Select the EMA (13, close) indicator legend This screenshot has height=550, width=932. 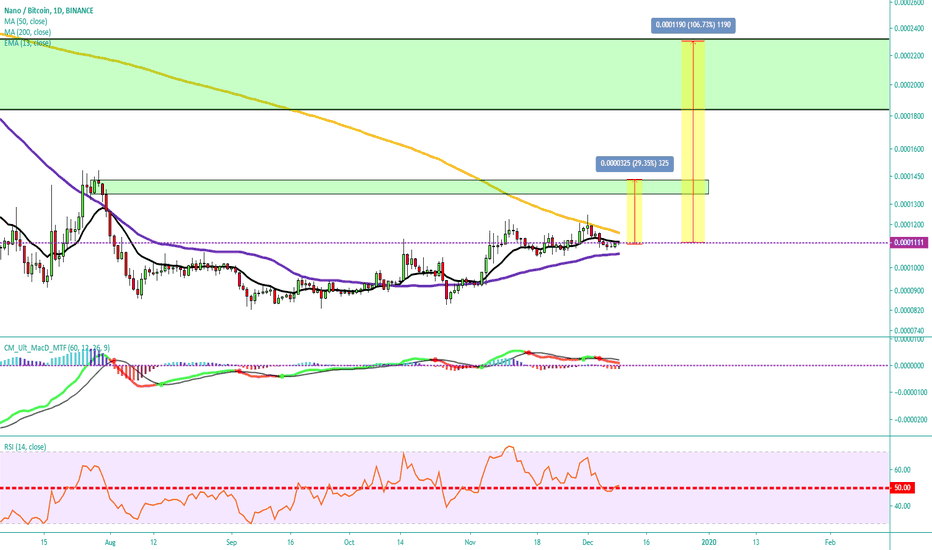click(27, 43)
